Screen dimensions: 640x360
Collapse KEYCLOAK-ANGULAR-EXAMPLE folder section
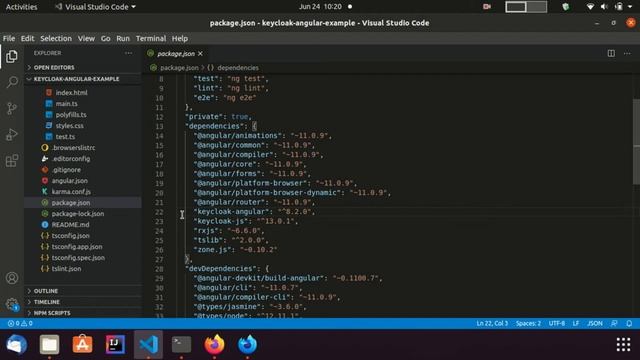(x=76, y=79)
